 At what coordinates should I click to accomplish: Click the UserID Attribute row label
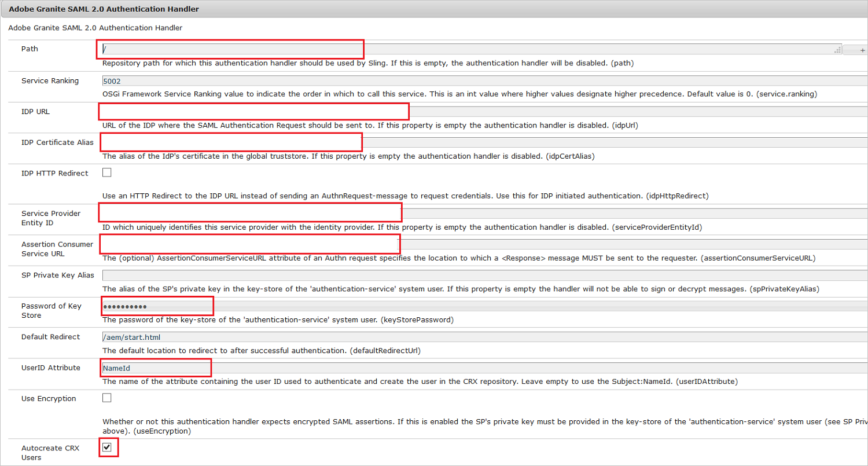(51, 368)
